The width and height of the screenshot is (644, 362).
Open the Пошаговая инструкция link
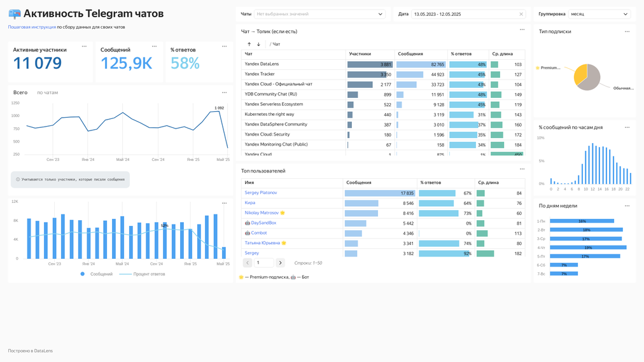click(x=32, y=27)
